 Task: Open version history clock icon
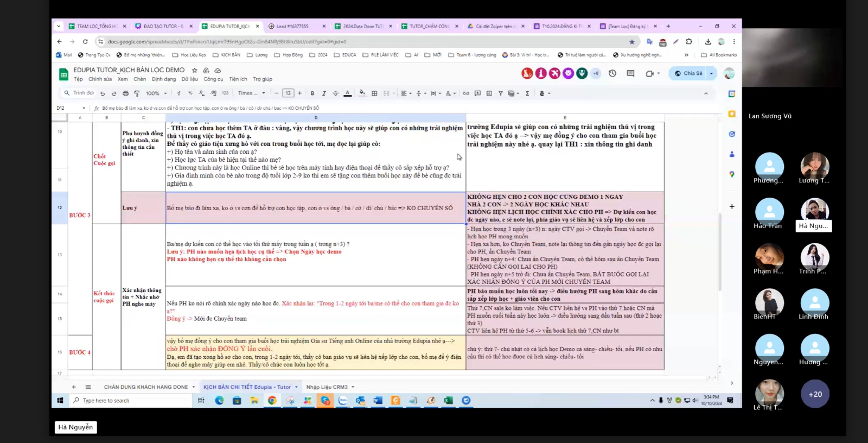[x=612, y=73]
